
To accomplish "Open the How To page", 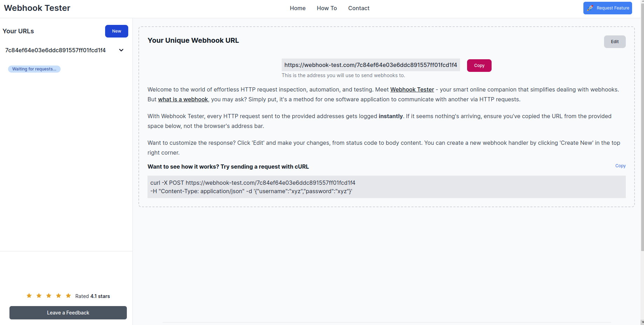I will click(327, 8).
